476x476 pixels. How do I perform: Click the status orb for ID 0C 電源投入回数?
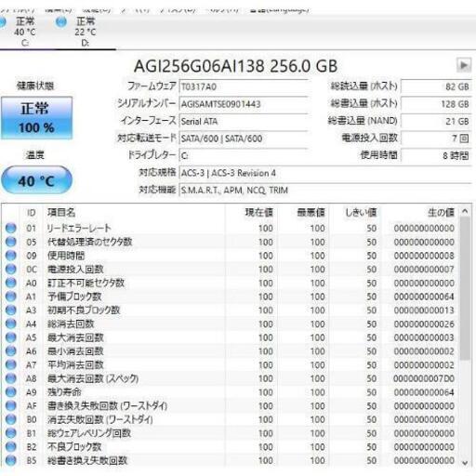tap(11, 269)
